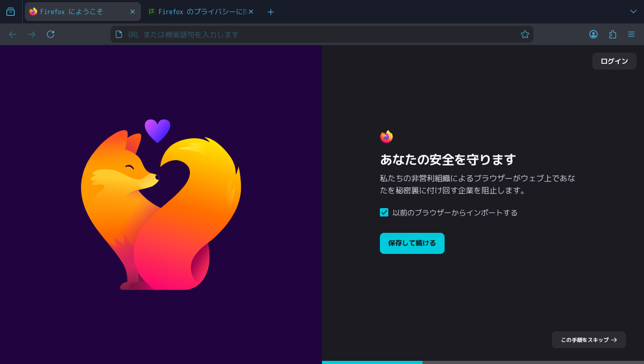Click the 保存して続ける button
Image resolution: width=644 pixels, height=364 pixels.
point(412,243)
